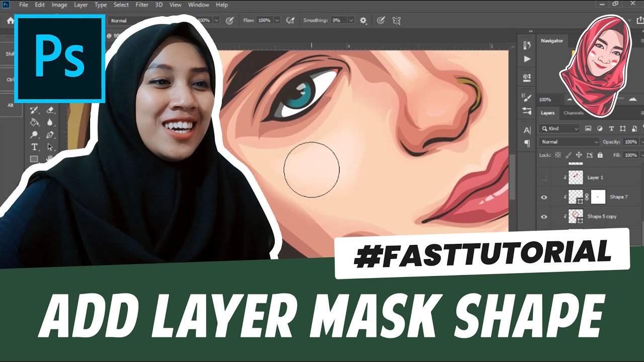Click the Smoothing percentage field

(339, 21)
